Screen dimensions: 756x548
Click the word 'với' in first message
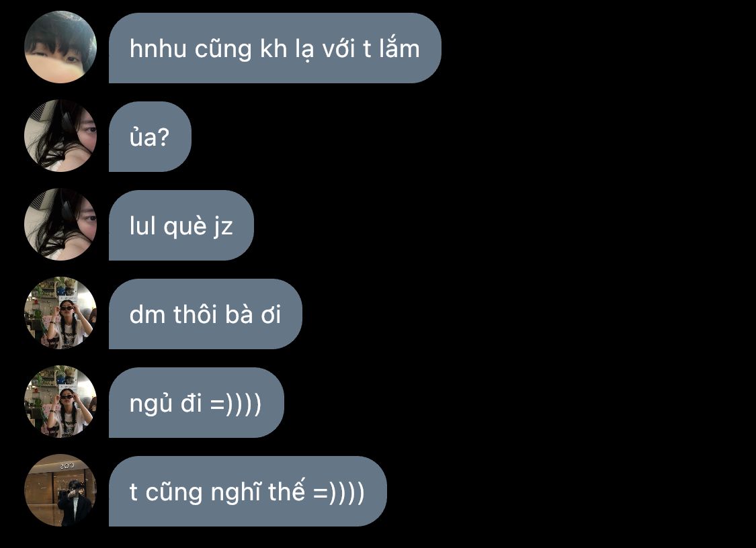coord(338,48)
